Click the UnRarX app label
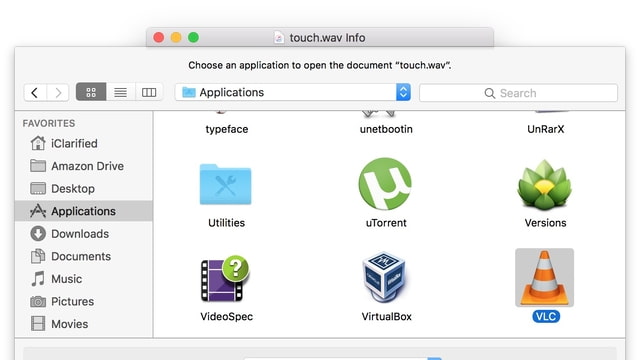The height and width of the screenshot is (360, 640). pyautogui.click(x=545, y=129)
